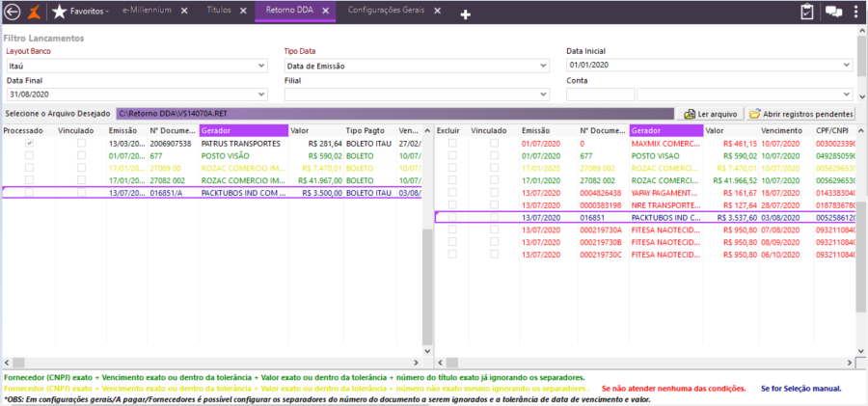Click filter panel scrollbar down arrow
Image resolution: width=868 pixels, height=406 pixels.
pyautogui.click(x=861, y=96)
